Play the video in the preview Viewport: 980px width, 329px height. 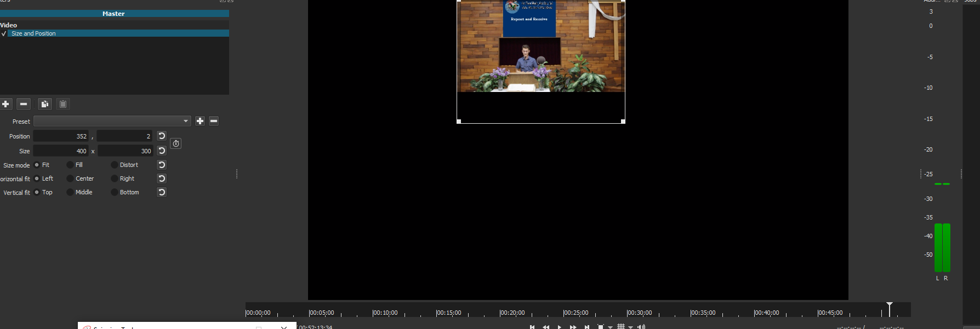click(560, 327)
